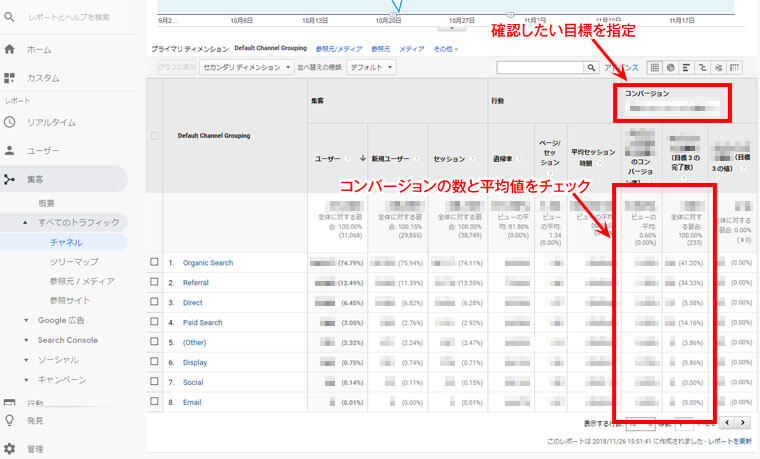Select the 集客 acquisition icon
Screen dimensions: 760x459
[x=9, y=179]
